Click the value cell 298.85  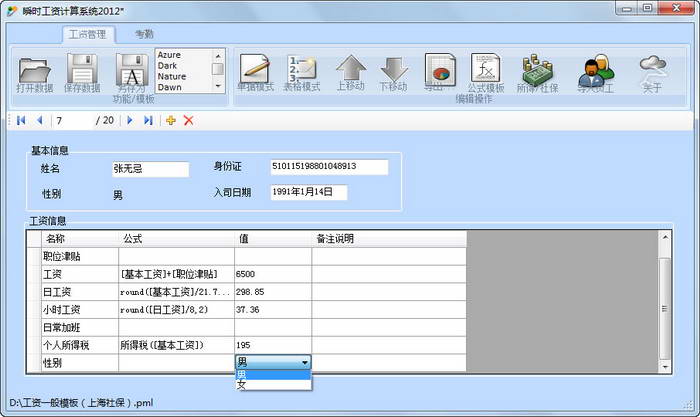click(x=273, y=292)
